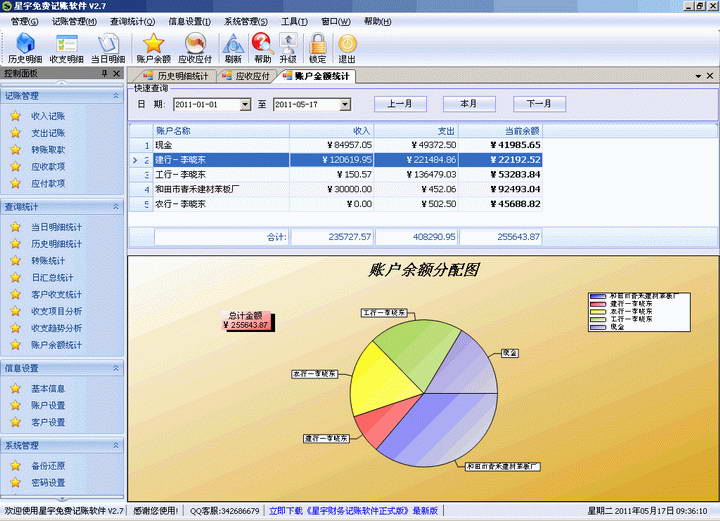This screenshot has height=521, width=720.
Task: Open the tab list dropdown arrow
Action: (x=698, y=76)
